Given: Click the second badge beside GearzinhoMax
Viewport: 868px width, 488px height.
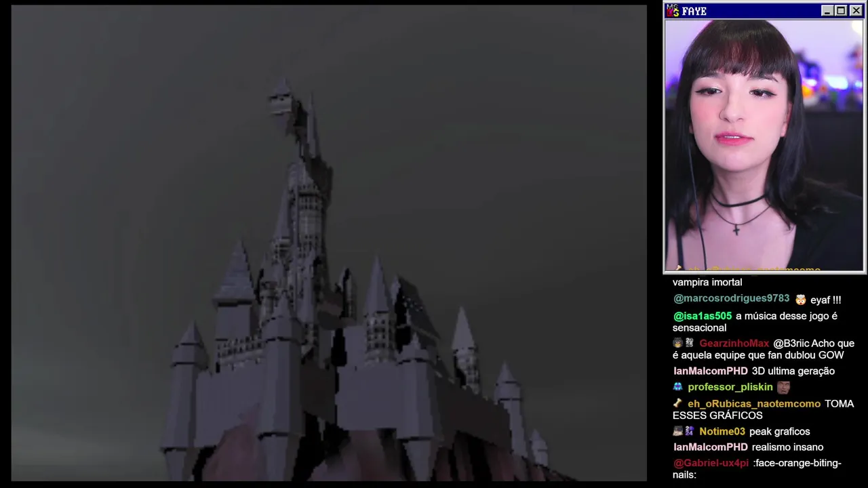Looking at the screenshot, I should (x=689, y=343).
